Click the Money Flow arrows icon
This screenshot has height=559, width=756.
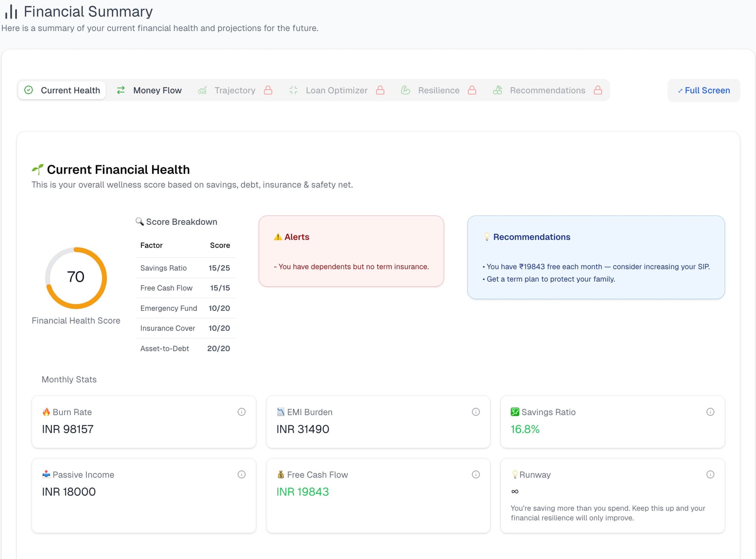[121, 90]
